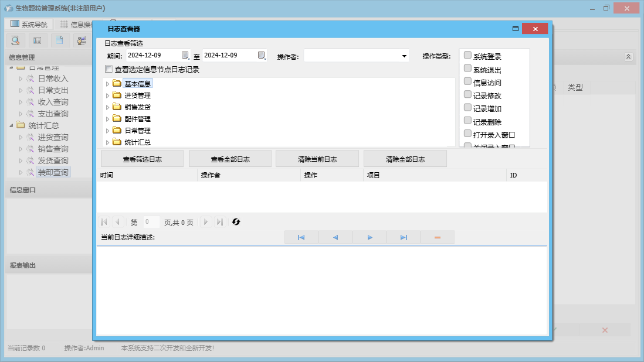The width and height of the screenshot is (644, 362).
Task: Collapse panel with double chevron icon
Action: pyautogui.click(x=628, y=57)
